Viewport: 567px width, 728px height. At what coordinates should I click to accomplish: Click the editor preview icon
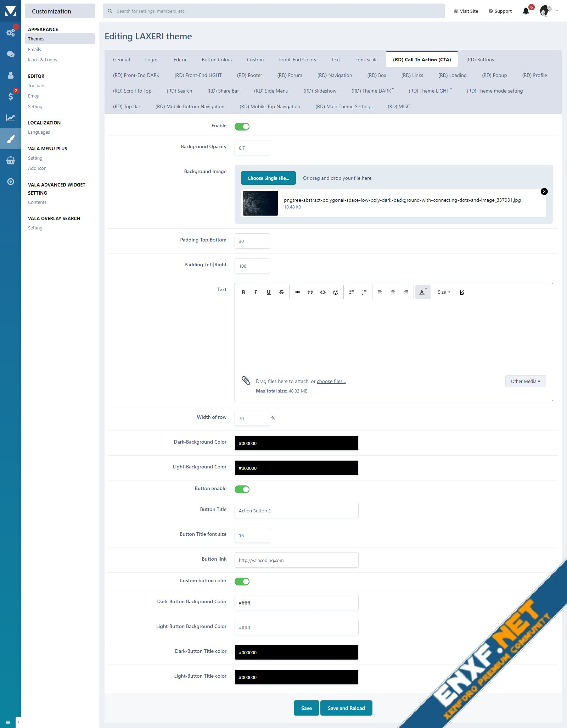(462, 292)
